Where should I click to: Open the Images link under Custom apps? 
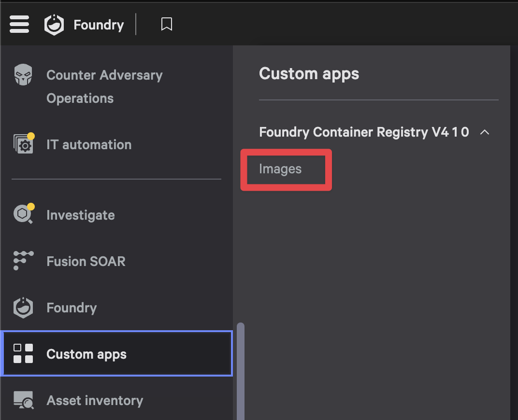[x=280, y=169]
